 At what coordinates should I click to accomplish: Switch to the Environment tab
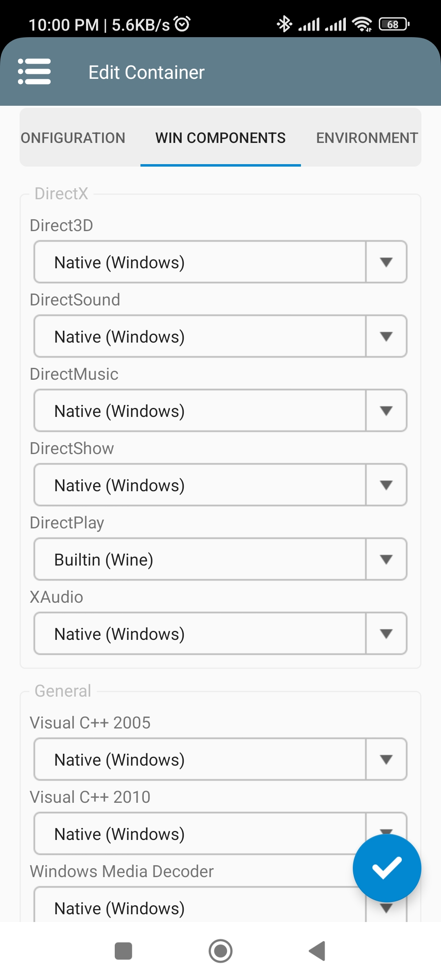pos(367,138)
